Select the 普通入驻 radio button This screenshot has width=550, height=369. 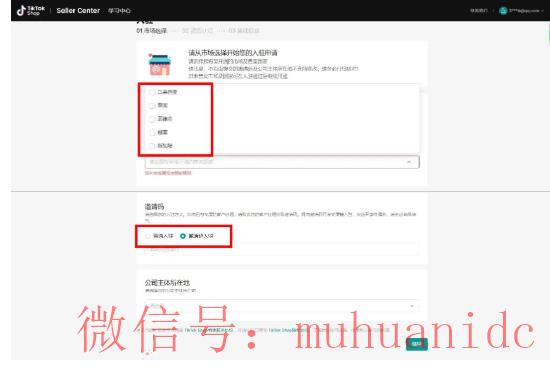[x=148, y=236]
